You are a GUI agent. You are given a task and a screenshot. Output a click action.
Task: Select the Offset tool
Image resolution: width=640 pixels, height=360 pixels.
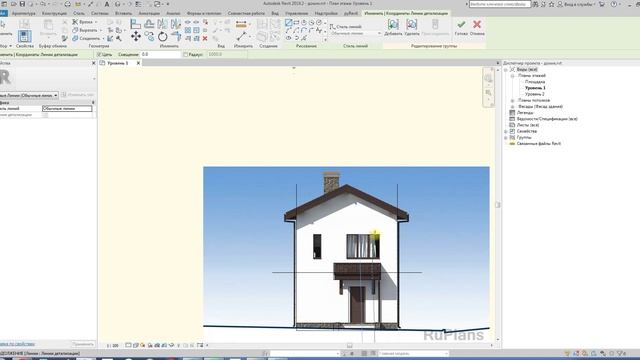[x=149, y=24]
